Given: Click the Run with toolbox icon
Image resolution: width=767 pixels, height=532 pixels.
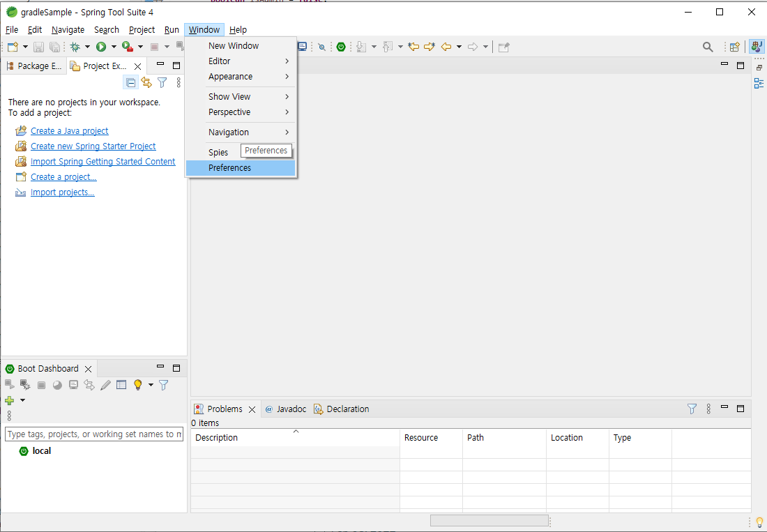Looking at the screenshot, I should click(x=128, y=47).
